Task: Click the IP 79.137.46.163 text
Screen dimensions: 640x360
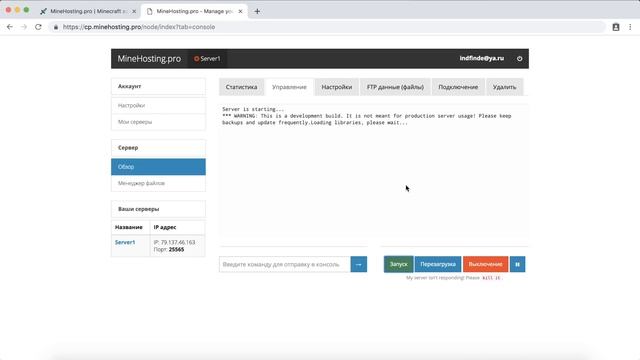Action: (x=174, y=242)
